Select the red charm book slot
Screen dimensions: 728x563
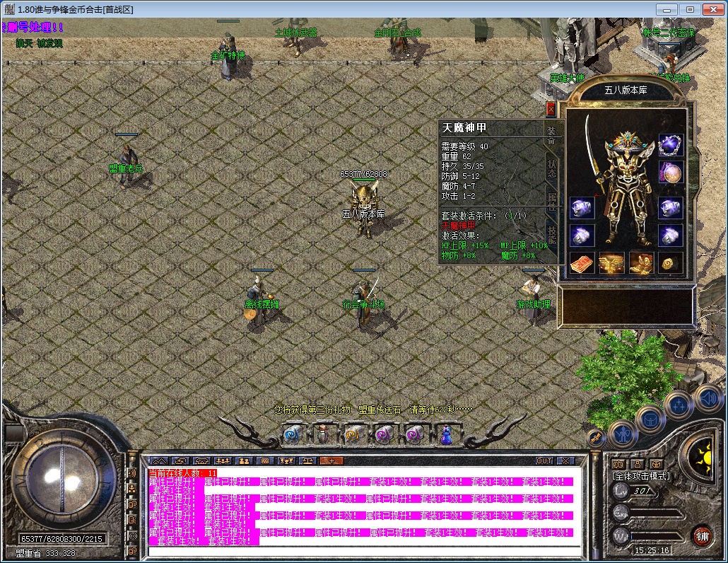click(x=581, y=263)
